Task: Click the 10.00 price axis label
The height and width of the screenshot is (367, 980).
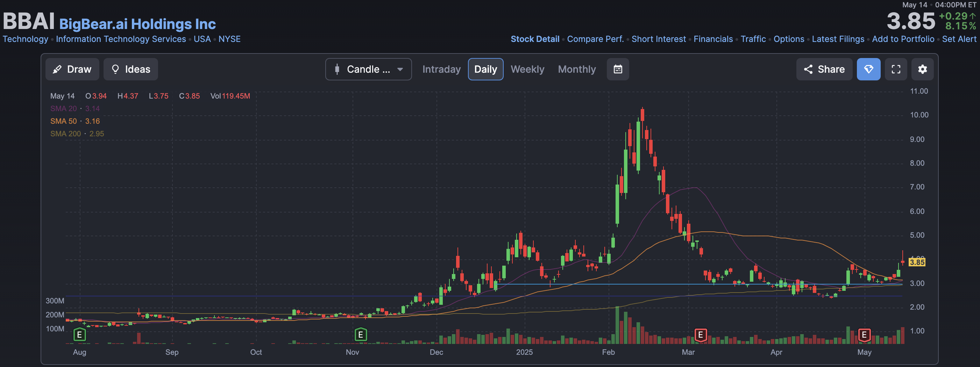Action: point(919,115)
